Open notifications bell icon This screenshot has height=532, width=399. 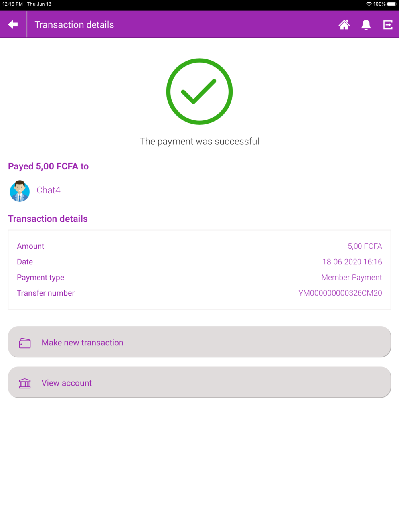point(366,25)
